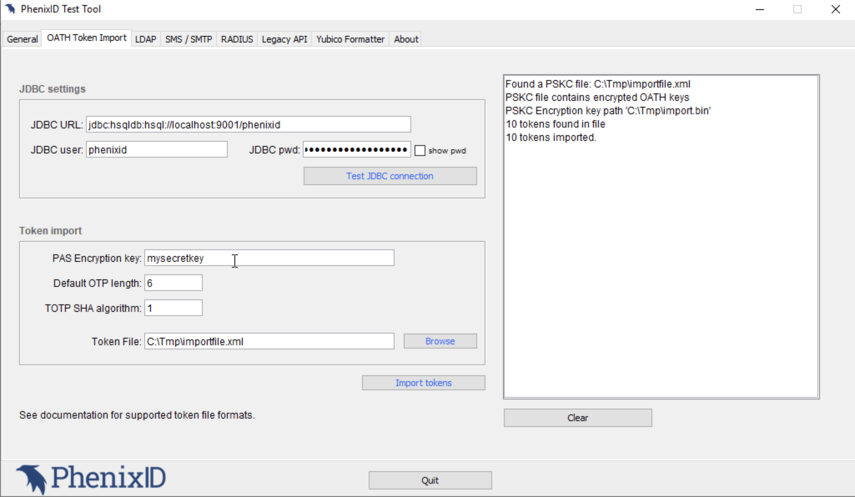Quit the PhenixID Test Tool
Image resolution: width=855 pixels, height=497 pixels.
point(430,481)
